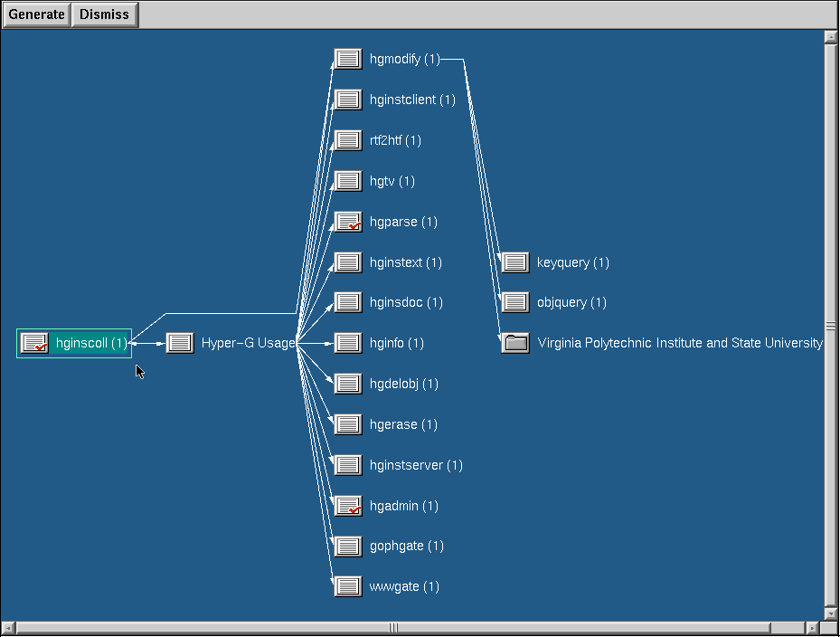The height and width of the screenshot is (637, 840).
Task: Click the keyquery document icon
Action: 515,262
